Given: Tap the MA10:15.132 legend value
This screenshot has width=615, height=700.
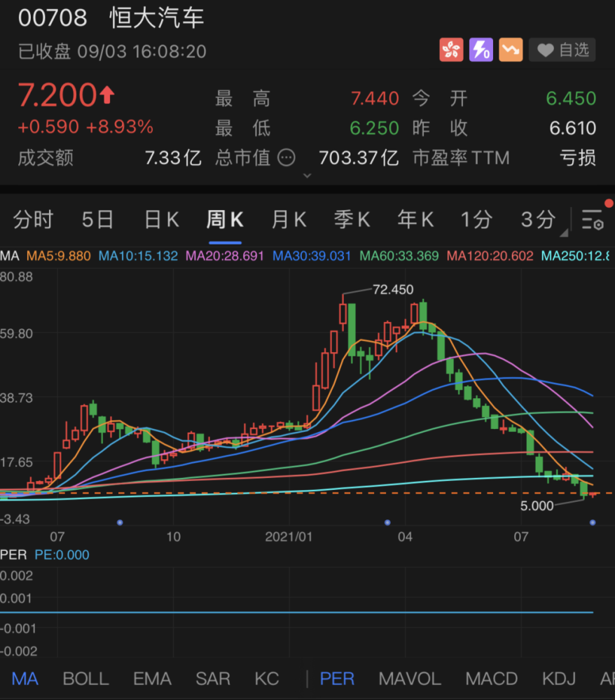Looking at the screenshot, I should 138,255.
